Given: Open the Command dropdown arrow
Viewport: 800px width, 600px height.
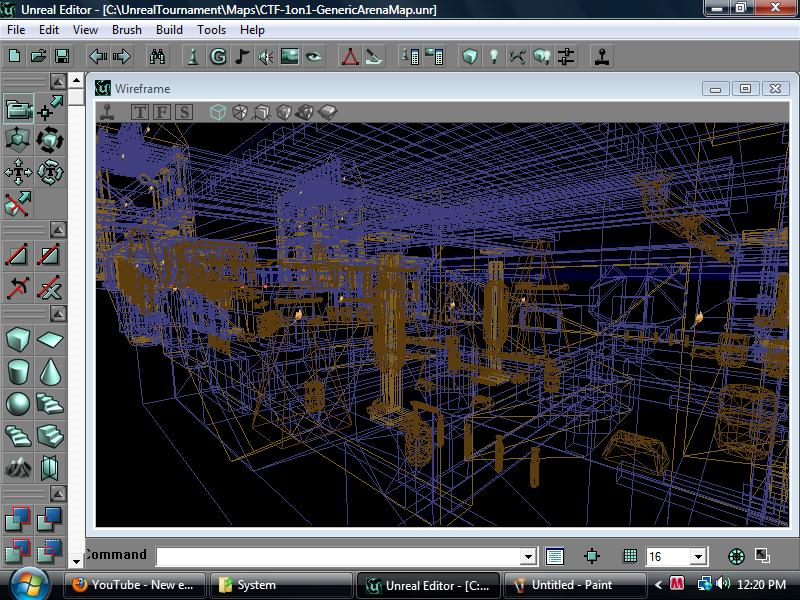Looking at the screenshot, I should click(528, 555).
